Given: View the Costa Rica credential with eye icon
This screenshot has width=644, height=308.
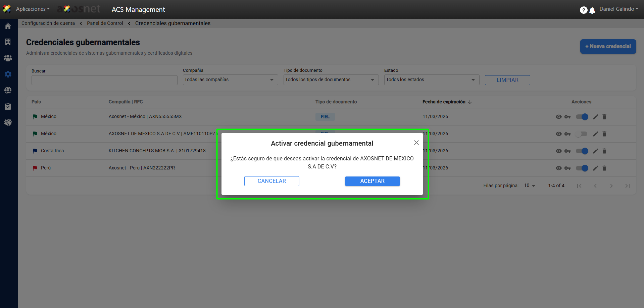Looking at the screenshot, I should coord(558,151).
